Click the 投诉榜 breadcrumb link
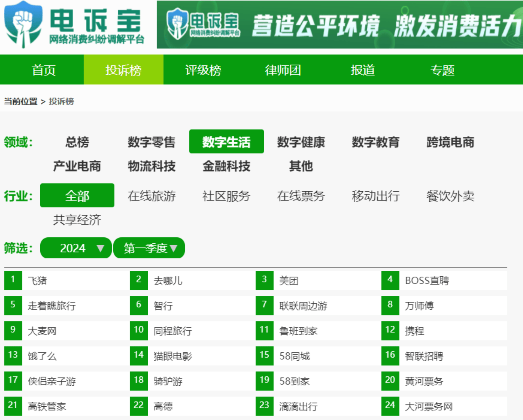 (x=61, y=101)
